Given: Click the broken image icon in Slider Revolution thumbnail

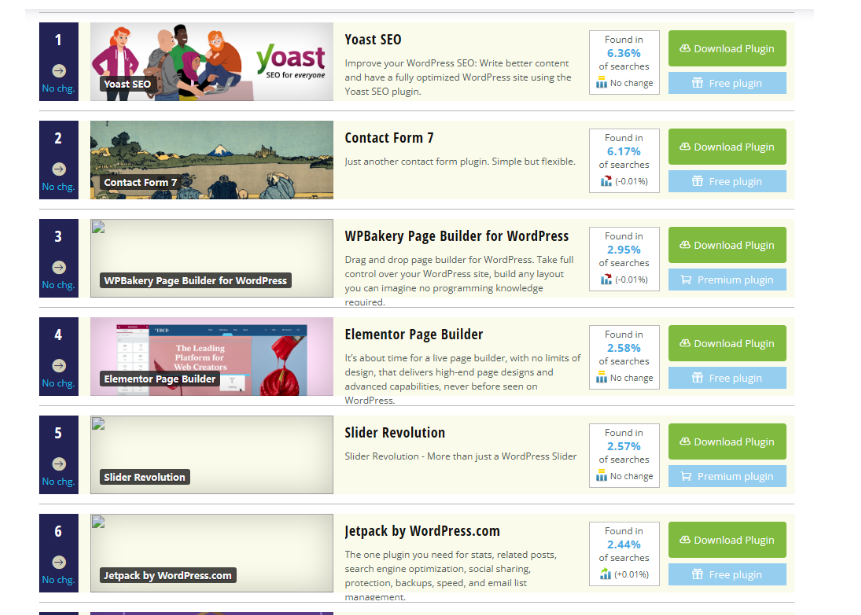Looking at the screenshot, I should click(98, 424).
